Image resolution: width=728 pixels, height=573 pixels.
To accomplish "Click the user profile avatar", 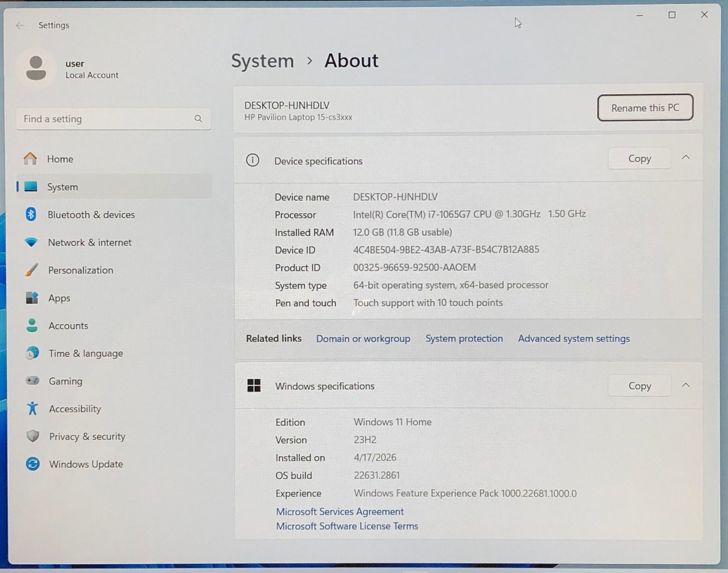I will [x=36, y=68].
